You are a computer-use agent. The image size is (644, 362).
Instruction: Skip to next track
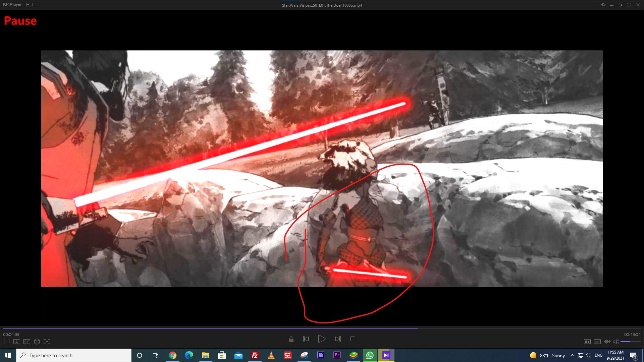pos(338,339)
